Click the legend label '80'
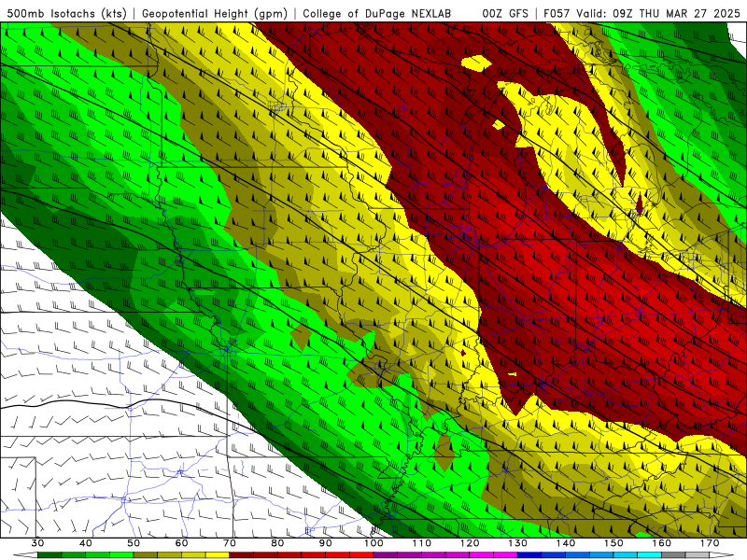 277,543
